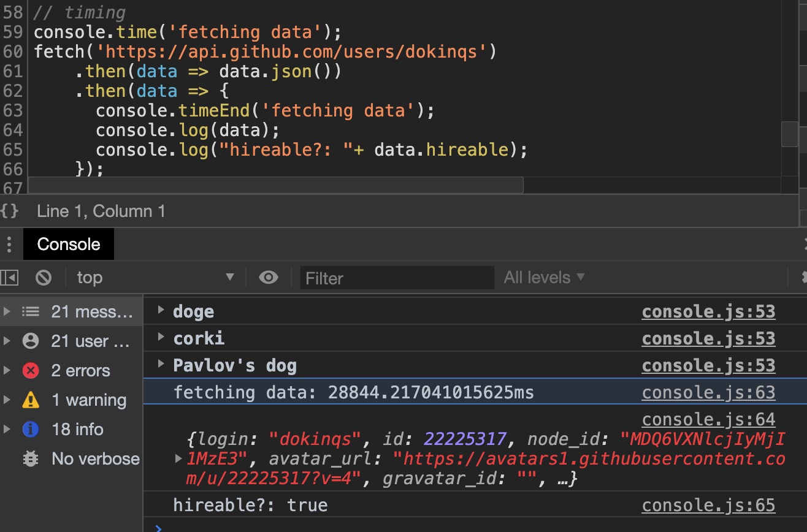Screen dimensions: 807x532
Task: Open the console.js:63 source link
Action: point(708,393)
